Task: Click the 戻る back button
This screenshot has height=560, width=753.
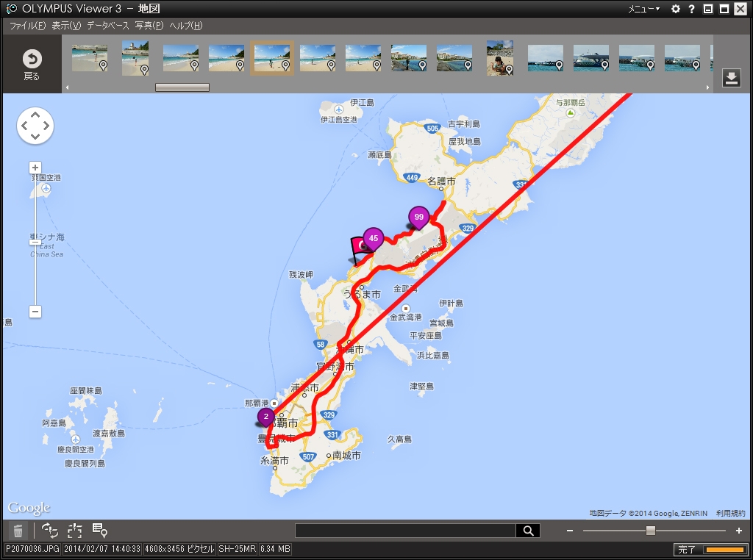Action: (x=32, y=64)
